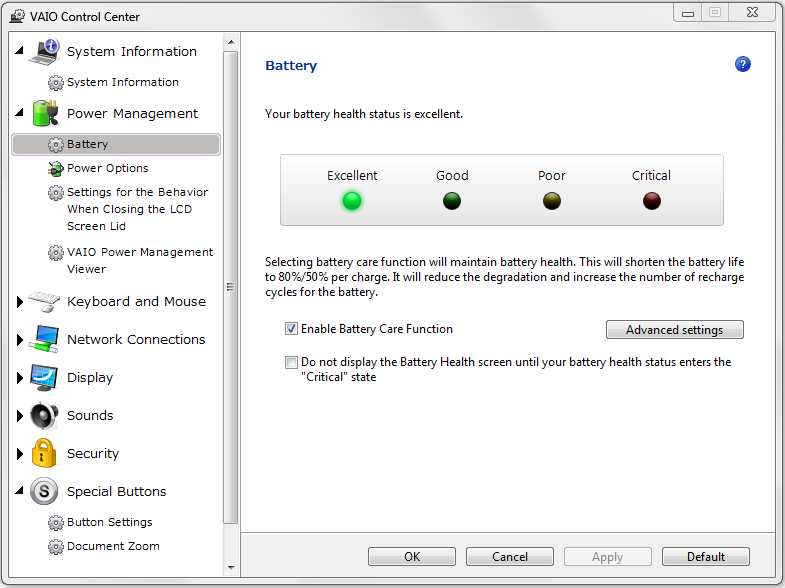Click the Apply button

coord(607,556)
